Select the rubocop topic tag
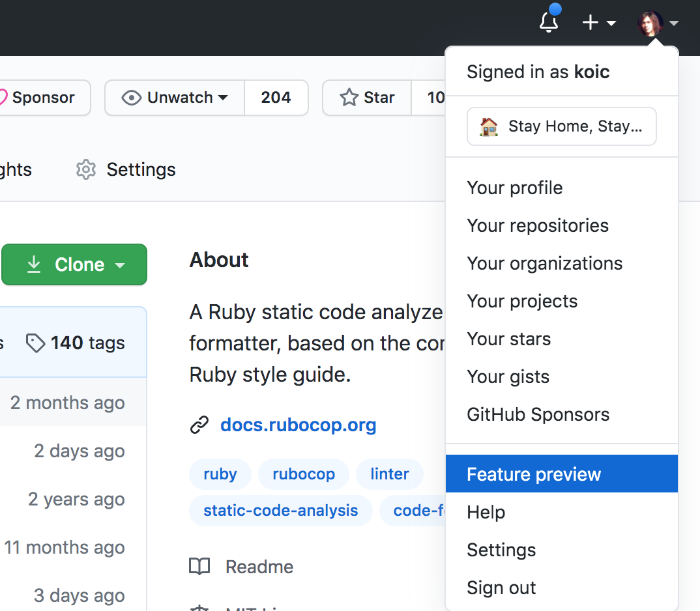 click(x=303, y=474)
